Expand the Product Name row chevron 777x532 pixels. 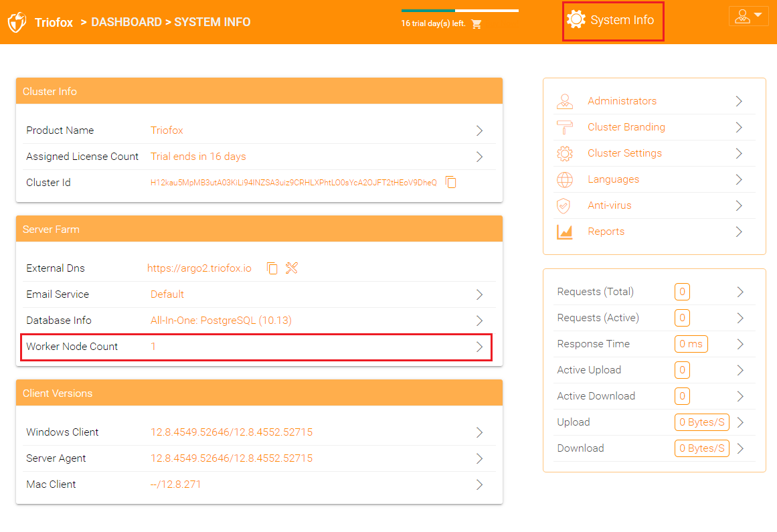[479, 130]
